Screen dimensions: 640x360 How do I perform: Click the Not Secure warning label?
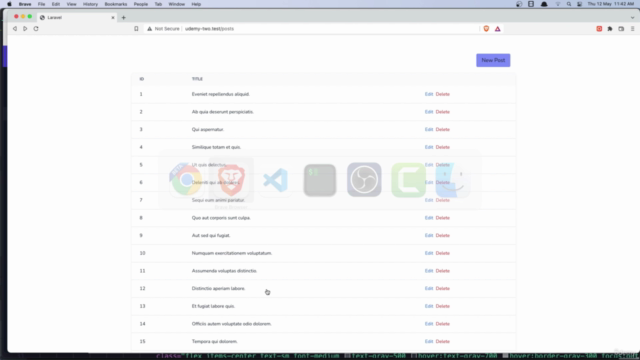(163, 29)
